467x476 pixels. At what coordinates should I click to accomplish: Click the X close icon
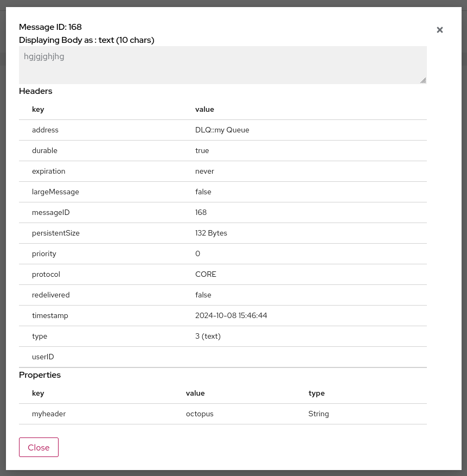(x=439, y=30)
